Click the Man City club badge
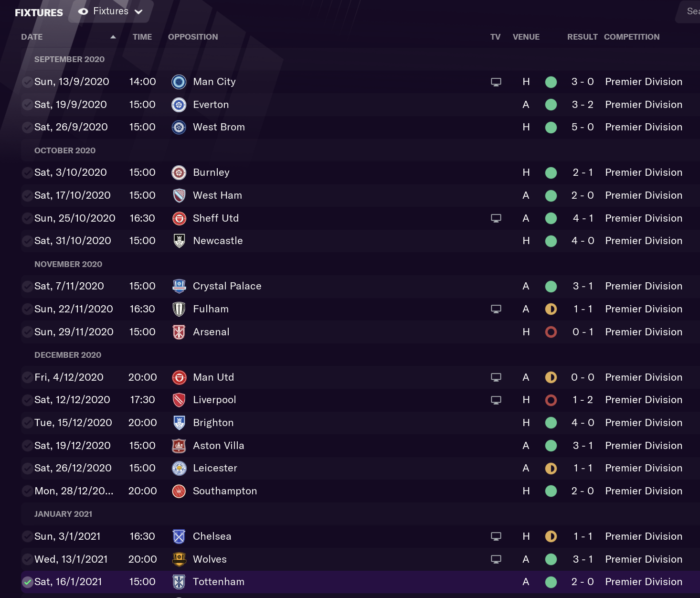The height and width of the screenshot is (598, 700). point(179,82)
